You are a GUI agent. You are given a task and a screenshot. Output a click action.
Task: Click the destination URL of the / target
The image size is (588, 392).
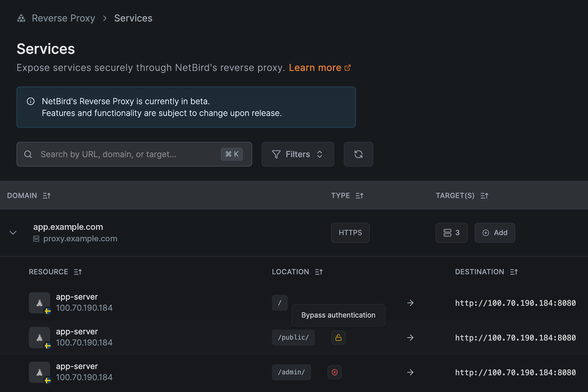coord(516,303)
